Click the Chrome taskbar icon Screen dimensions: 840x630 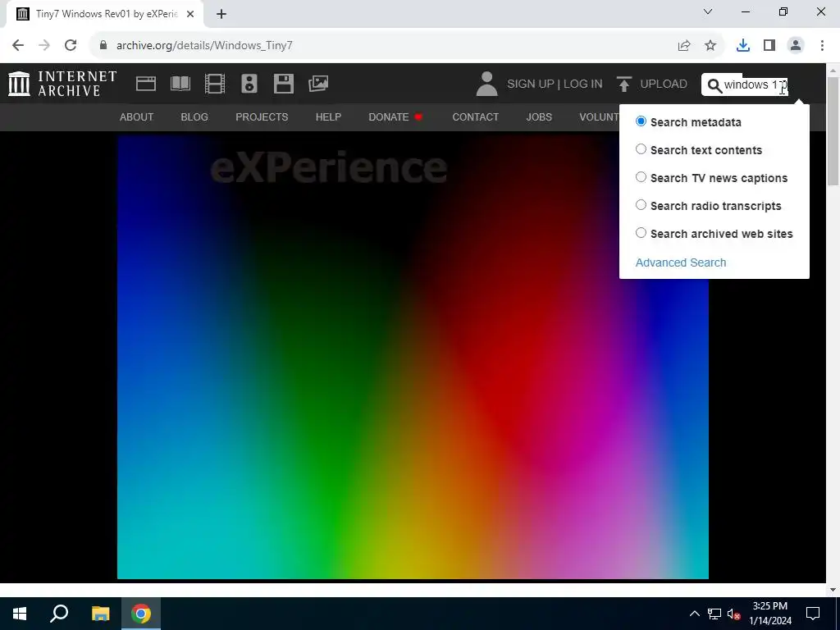pos(141,614)
